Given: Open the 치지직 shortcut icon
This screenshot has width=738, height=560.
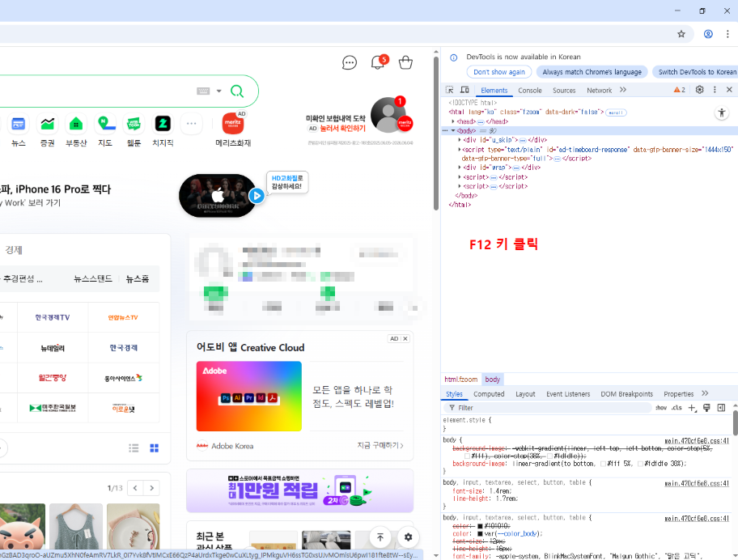Looking at the screenshot, I should pos(163,124).
